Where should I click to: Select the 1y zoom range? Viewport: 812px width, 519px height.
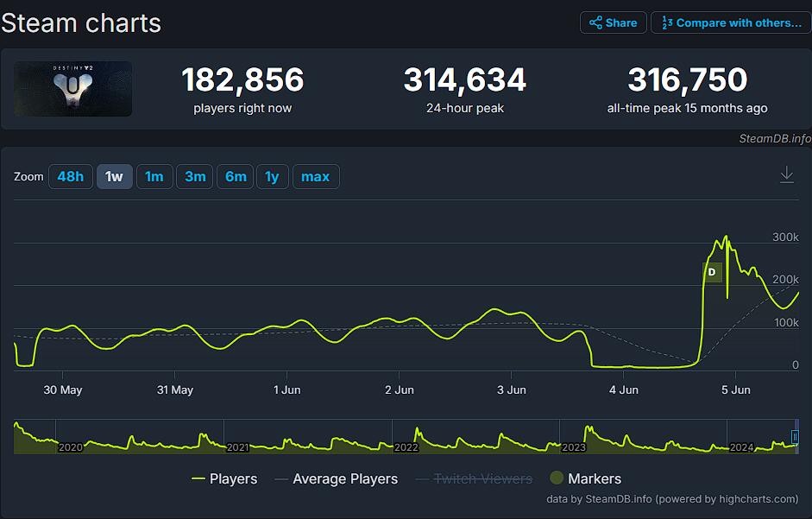point(272,177)
